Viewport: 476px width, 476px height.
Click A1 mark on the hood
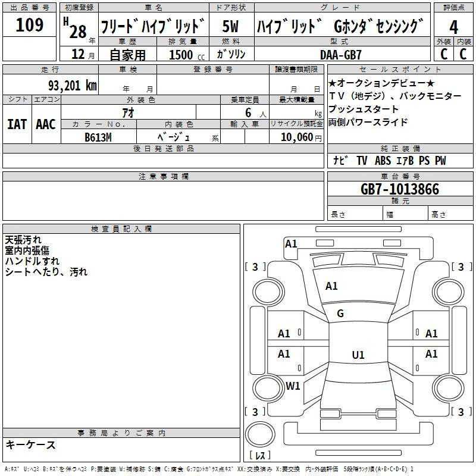(x=331, y=286)
